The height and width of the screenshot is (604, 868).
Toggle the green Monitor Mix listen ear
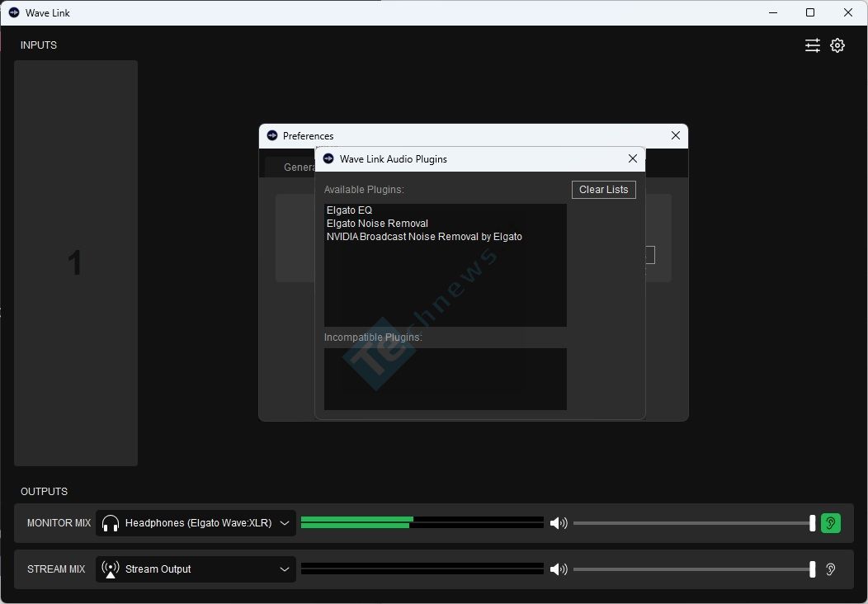coord(830,523)
